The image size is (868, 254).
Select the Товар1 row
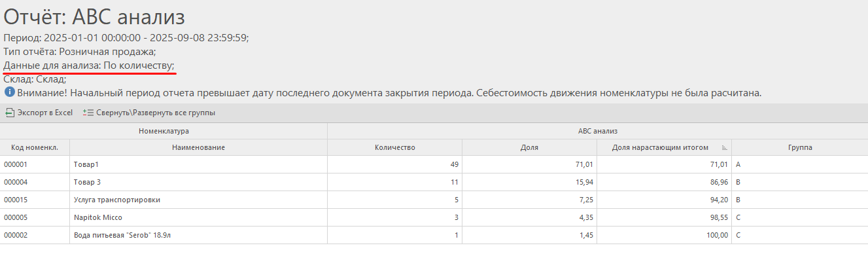434,164
